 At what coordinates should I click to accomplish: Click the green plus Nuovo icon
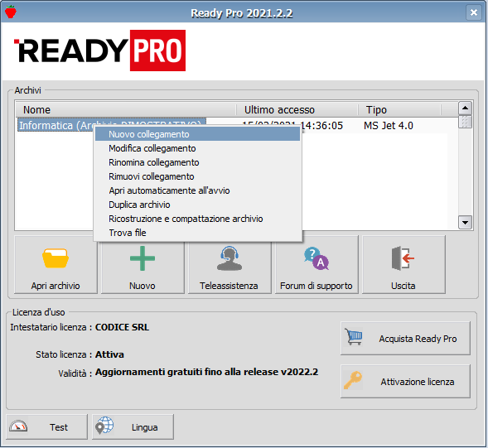tap(143, 258)
